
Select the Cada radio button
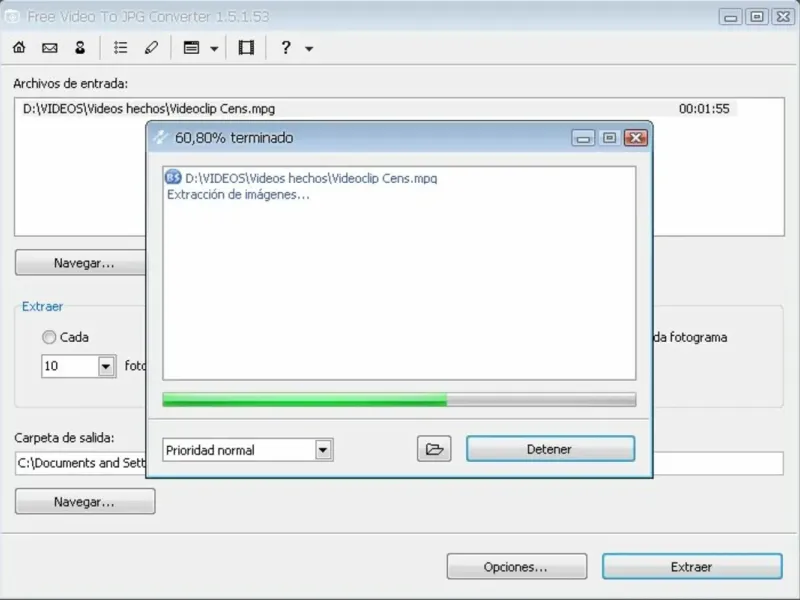point(49,337)
